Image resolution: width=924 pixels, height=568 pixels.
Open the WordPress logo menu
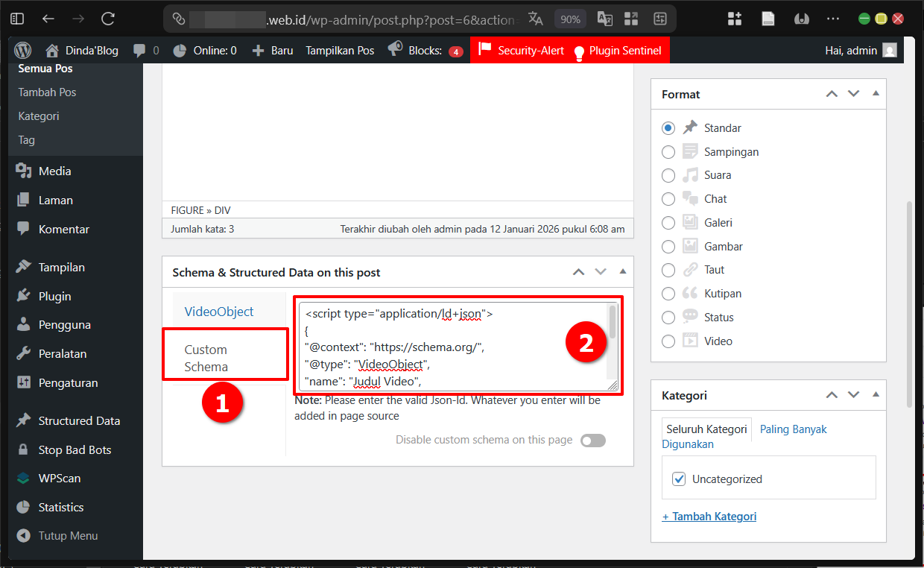pos(22,50)
